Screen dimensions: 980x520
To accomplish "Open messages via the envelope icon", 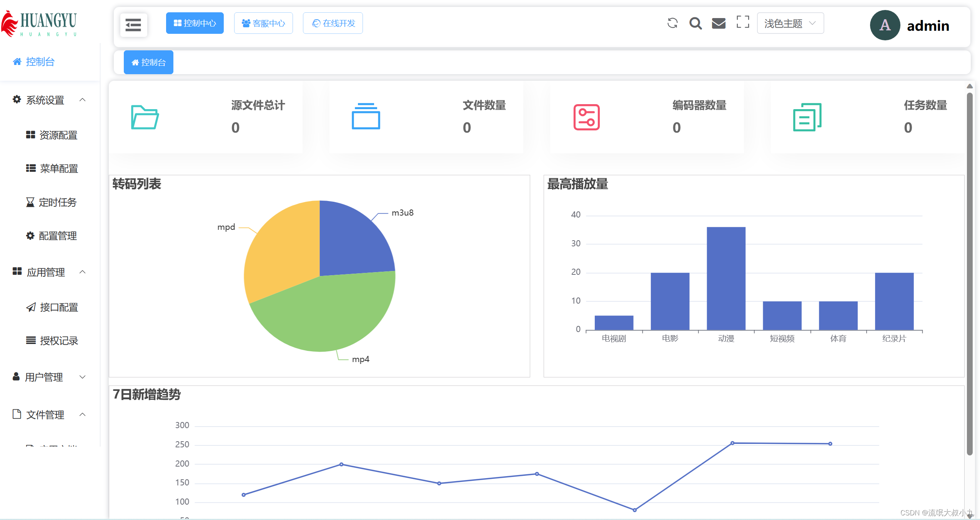I will coord(719,23).
